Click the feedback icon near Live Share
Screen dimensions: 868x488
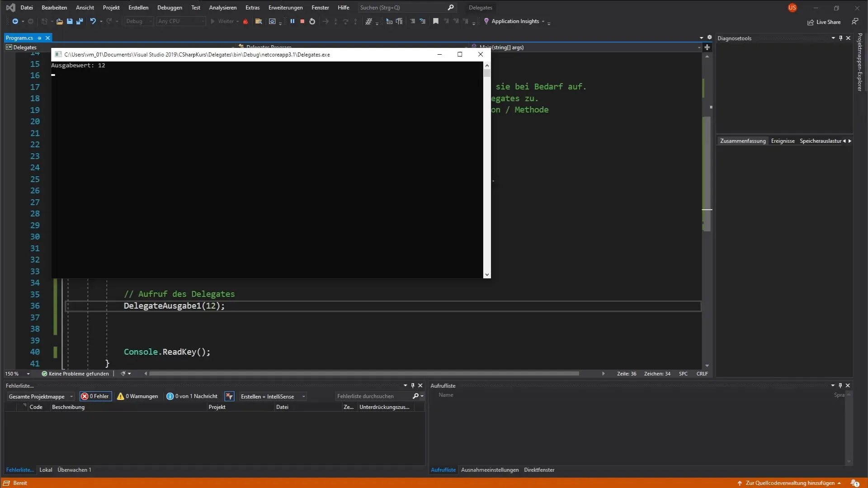855,22
